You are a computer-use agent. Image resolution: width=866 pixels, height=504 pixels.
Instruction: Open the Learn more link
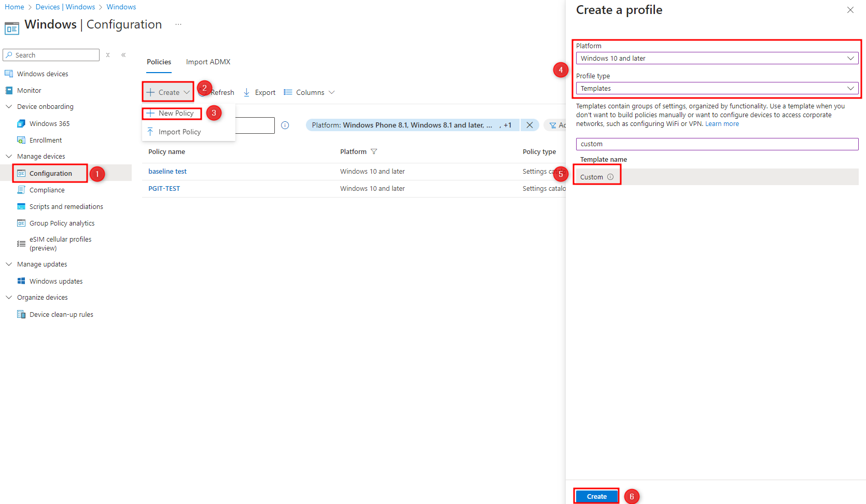click(722, 124)
